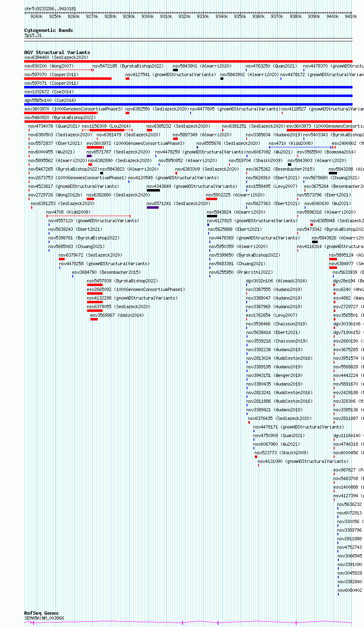Viewport: 364px width, 627px height.
Task: Click the 9300k ruler position
Action: 148,16
